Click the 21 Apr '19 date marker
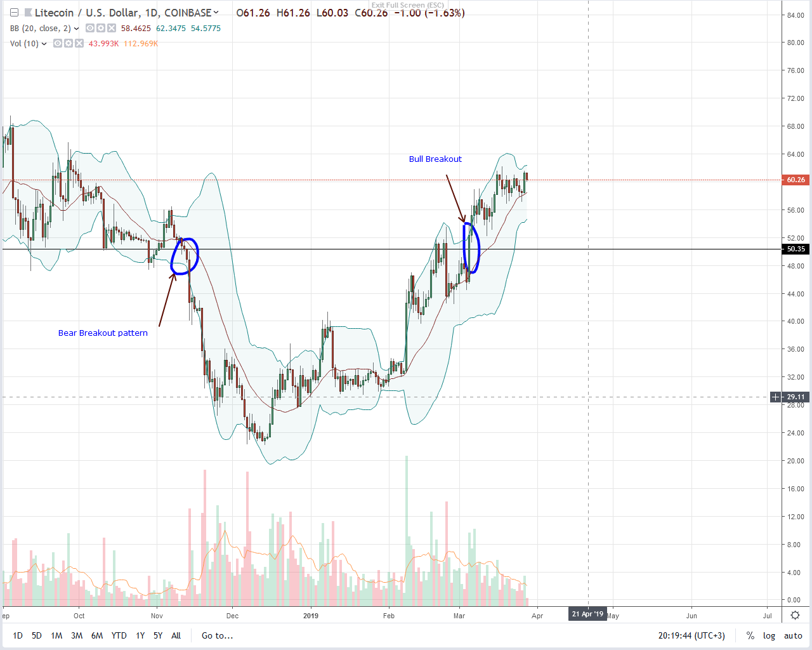Screen dimensions: 812x650 [588, 614]
